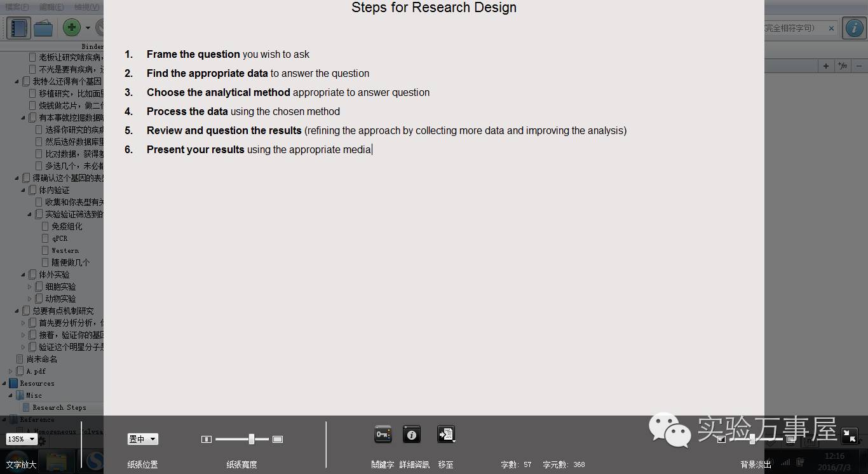Collapse the 得确认这个基因的表 folder
The height and width of the screenshot is (474, 868).
(x=17, y=178)
